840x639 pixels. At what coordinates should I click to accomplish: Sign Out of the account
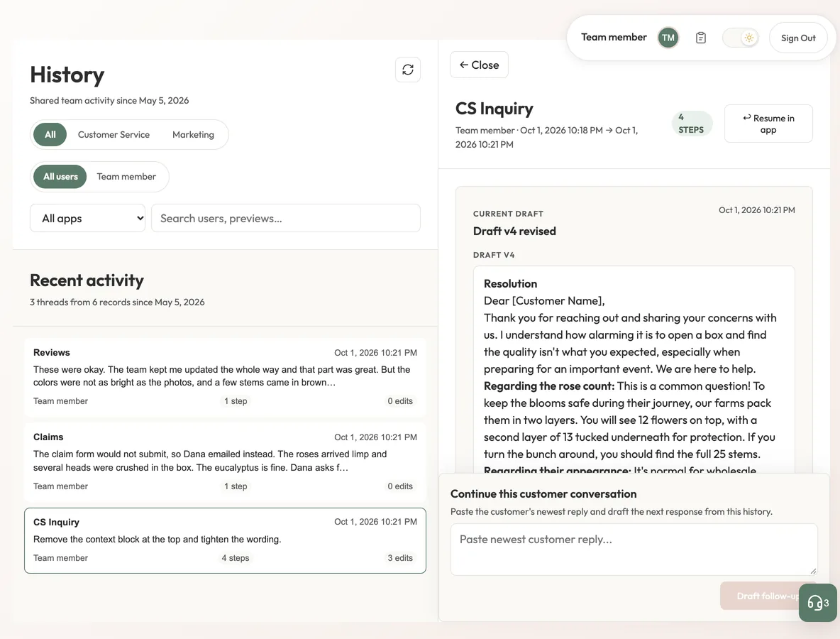[797, 38]
